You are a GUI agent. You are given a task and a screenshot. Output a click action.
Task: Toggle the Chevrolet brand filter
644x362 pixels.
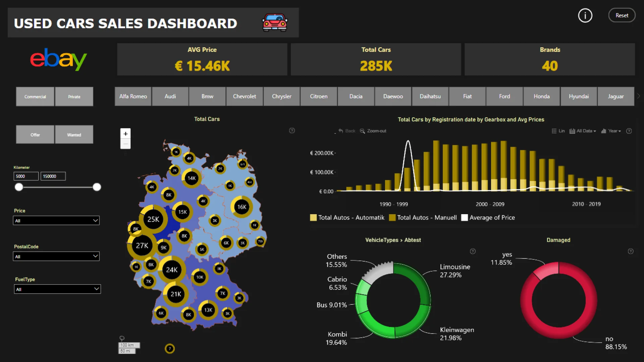(x=245, y=96)
